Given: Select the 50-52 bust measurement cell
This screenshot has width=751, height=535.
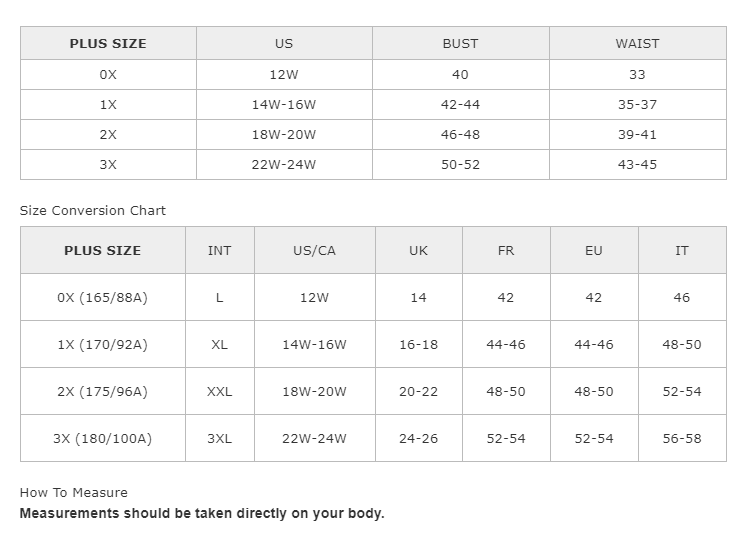Looking at the screenshot, I should 460,165.
